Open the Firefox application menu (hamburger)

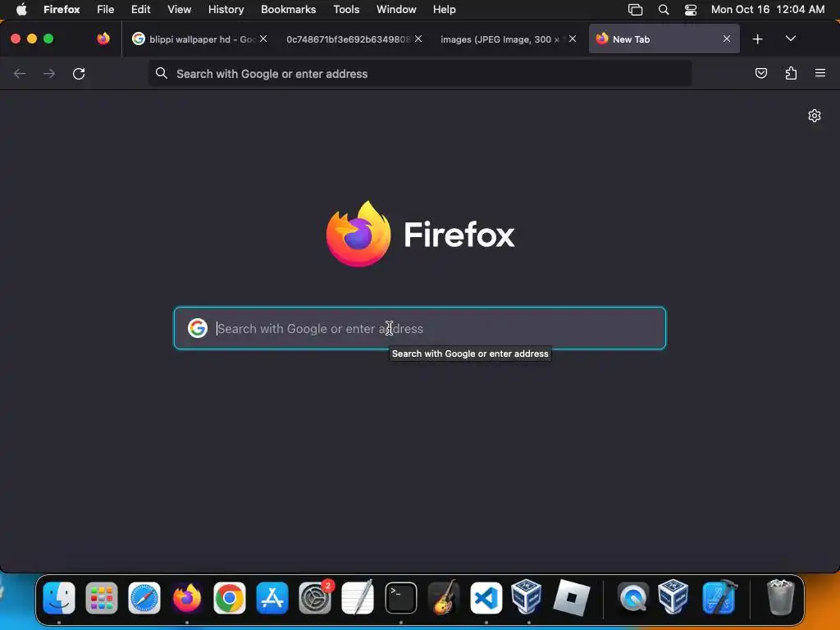(820, 73)
